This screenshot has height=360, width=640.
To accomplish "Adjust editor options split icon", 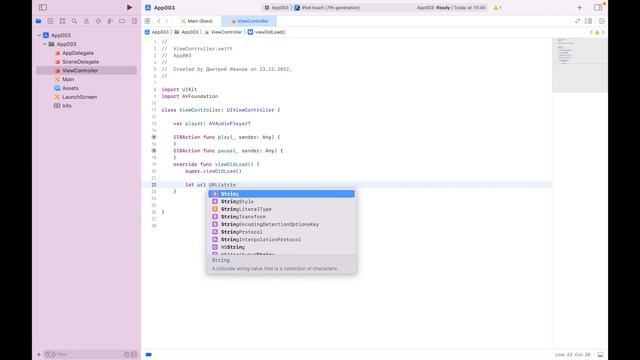I will pos(588,21).
